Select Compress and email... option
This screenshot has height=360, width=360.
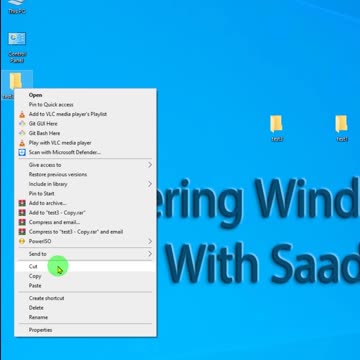pos(85,222)
